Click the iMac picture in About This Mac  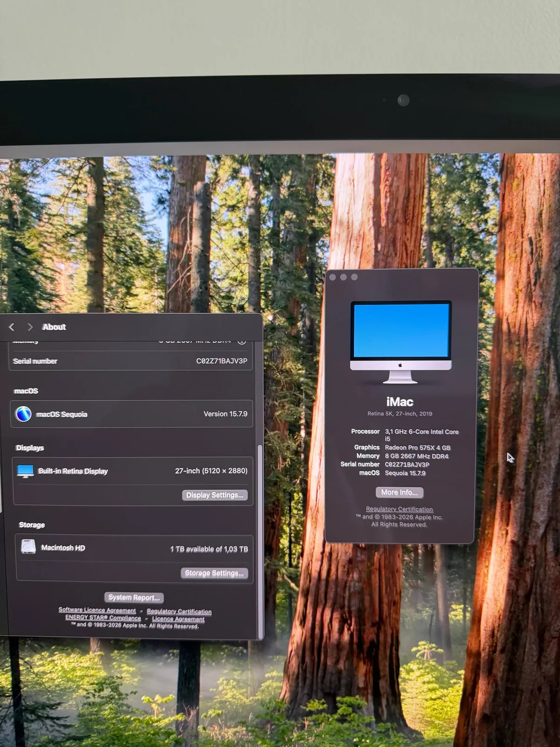401,342
